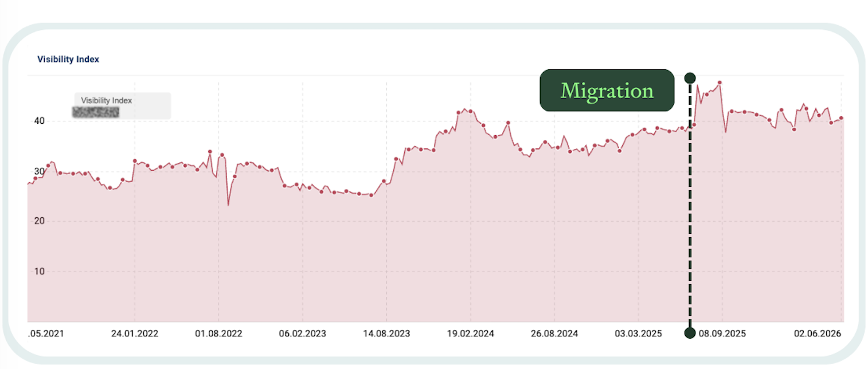Image resolution: width=868 pixels, height=369 pixels.
Task: Click the lowest dip of the visibility line
Action: (228, 205)
